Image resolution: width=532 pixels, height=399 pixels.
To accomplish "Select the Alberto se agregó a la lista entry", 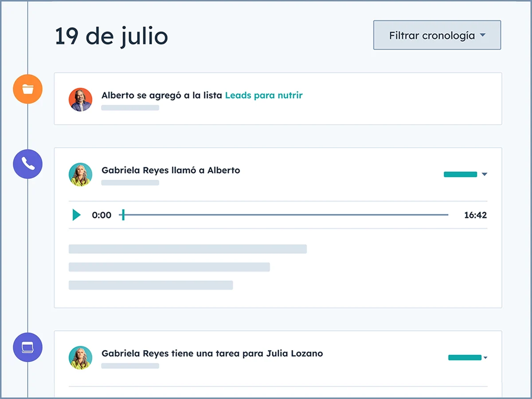I will click(x=163, y=95).
